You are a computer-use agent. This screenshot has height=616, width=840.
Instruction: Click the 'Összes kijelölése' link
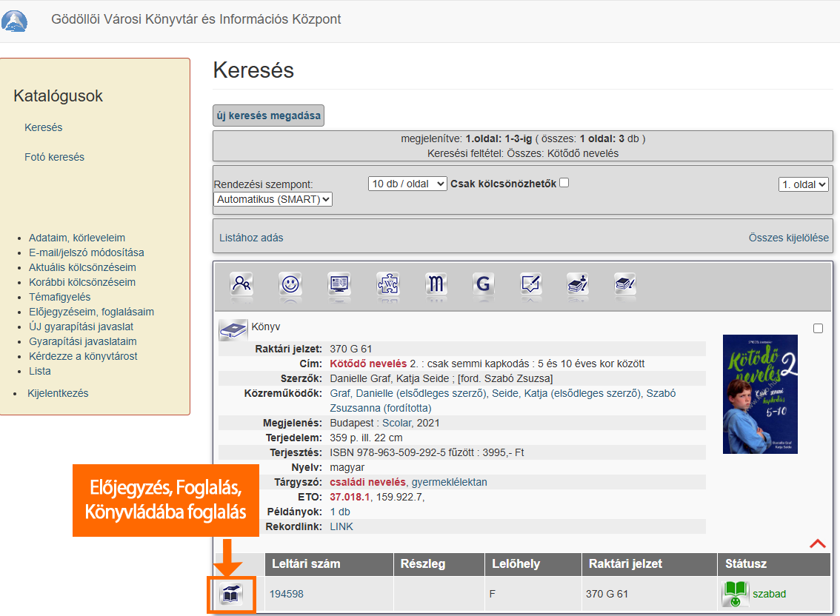(x=788, y=238)
